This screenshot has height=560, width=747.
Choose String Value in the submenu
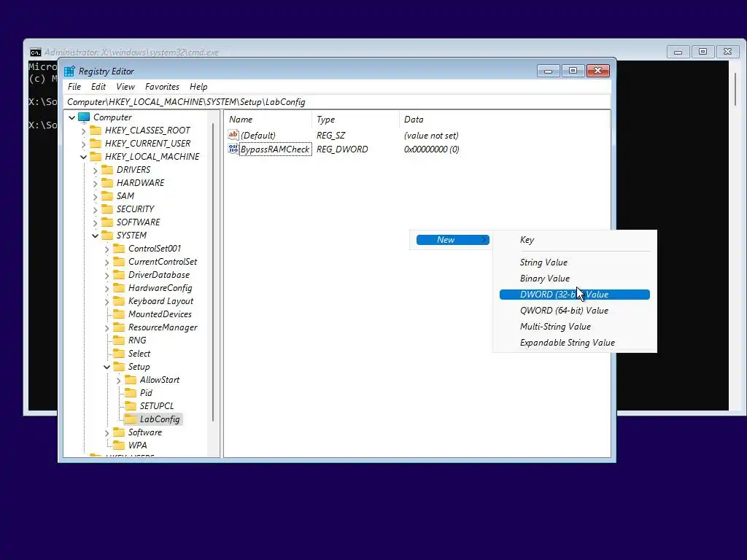tap(575, 262)
